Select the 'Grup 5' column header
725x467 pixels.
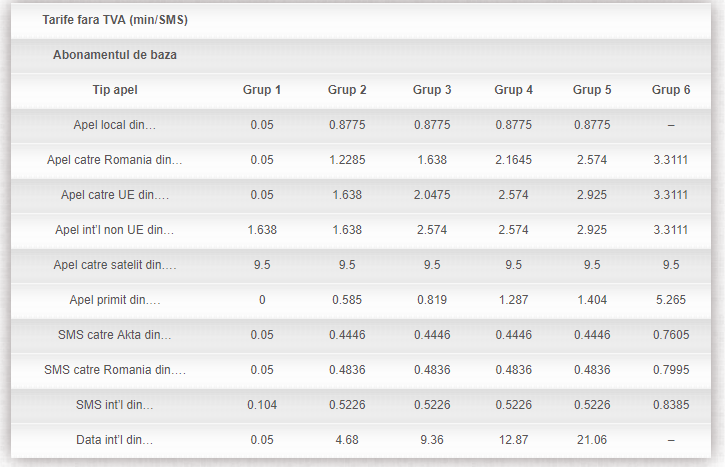pyautogui.click(x=592, y=90)
